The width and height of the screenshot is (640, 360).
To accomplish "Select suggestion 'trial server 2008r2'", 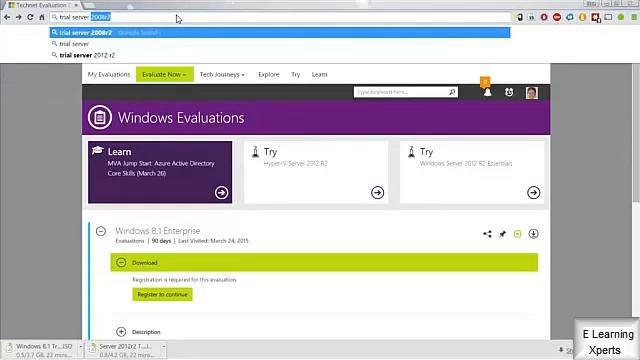I will point(280,33).
